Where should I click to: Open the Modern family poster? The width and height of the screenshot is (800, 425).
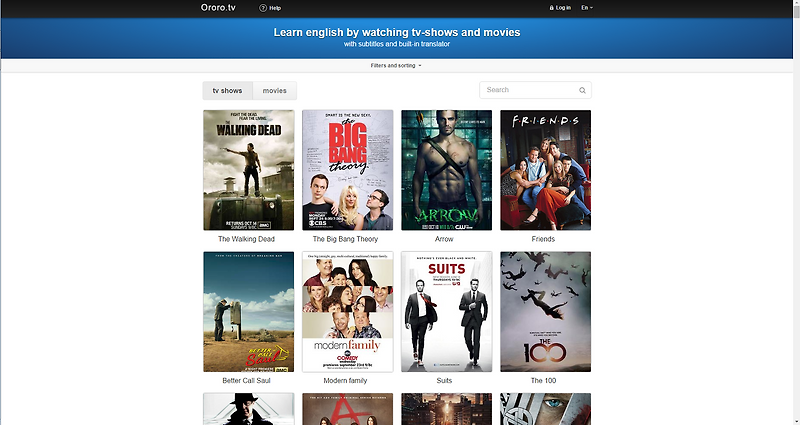[347, 311]
